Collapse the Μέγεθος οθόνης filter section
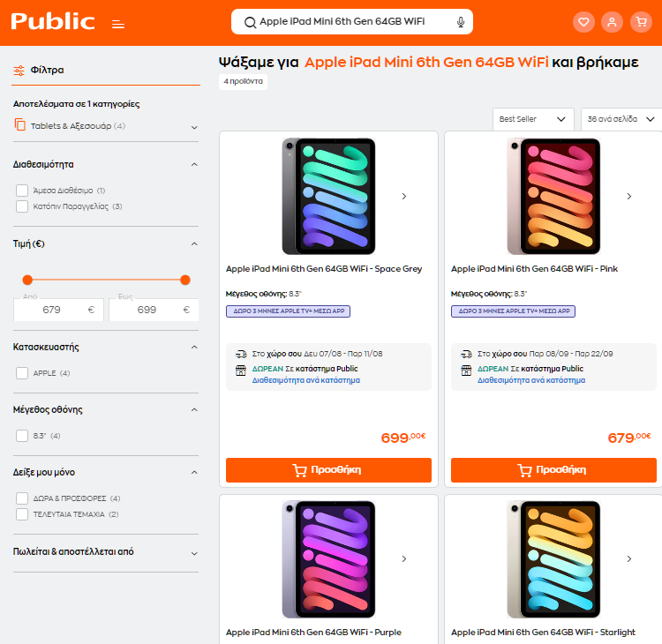 (x=194, y=410)
